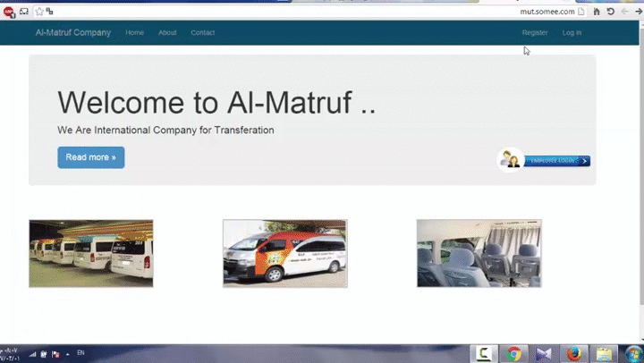The height and width of the screenshot is (363, 644).
Task: Go to the Contact page
Action: point(202,33)
